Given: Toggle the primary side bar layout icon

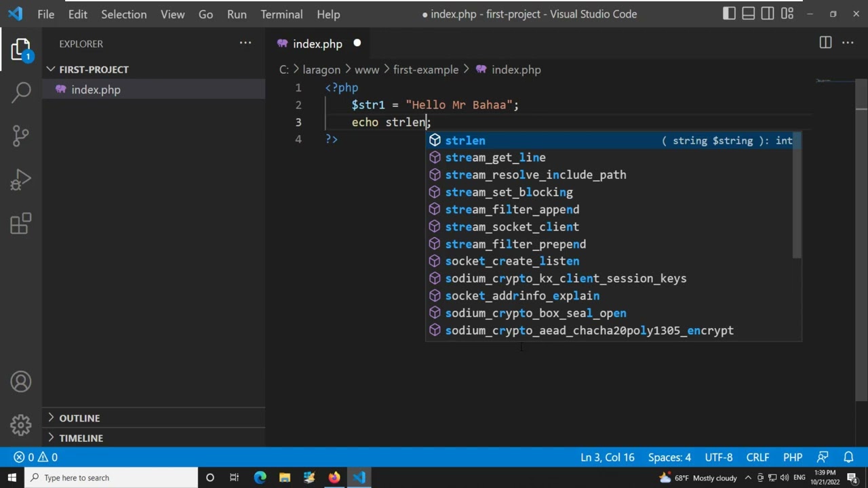Looking at the screenshot, I should point(729,14).
